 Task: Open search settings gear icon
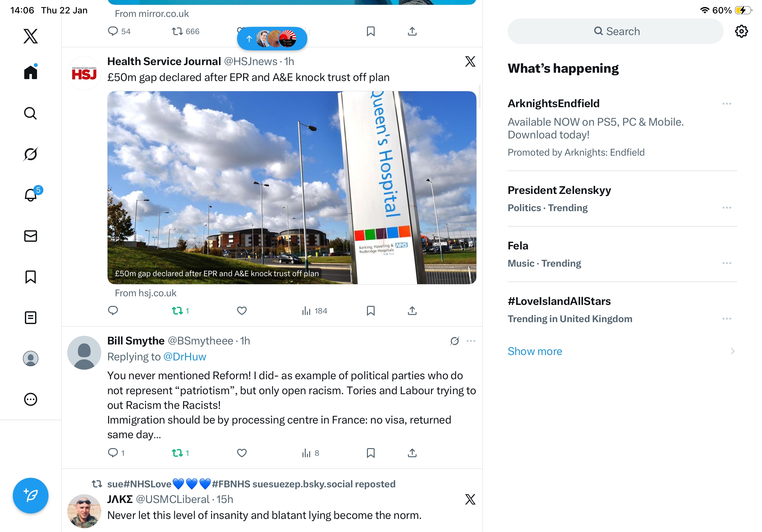point(741,31)
